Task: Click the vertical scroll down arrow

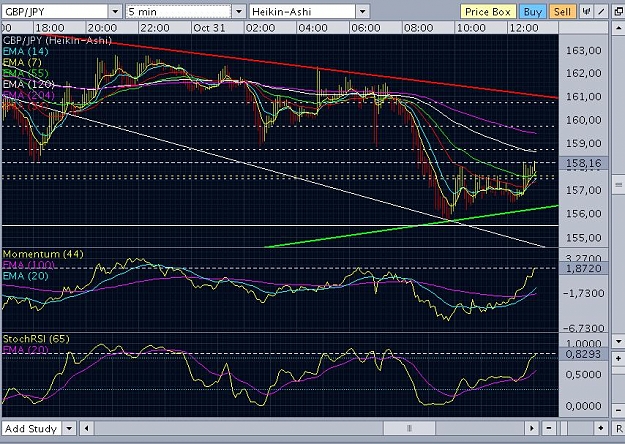Action: coord(618,342)
